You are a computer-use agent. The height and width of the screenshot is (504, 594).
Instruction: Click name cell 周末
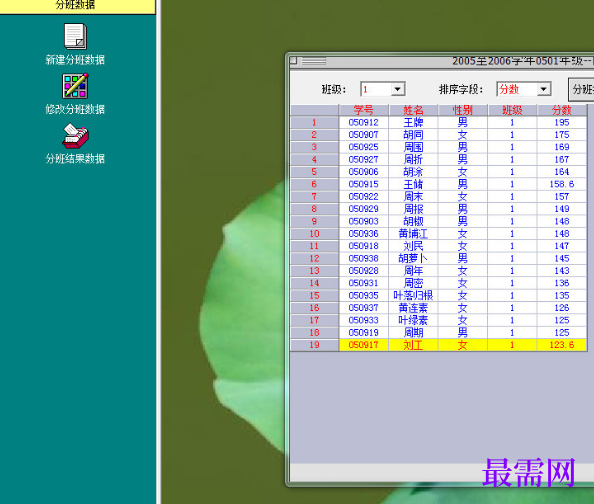click(413, 197)
